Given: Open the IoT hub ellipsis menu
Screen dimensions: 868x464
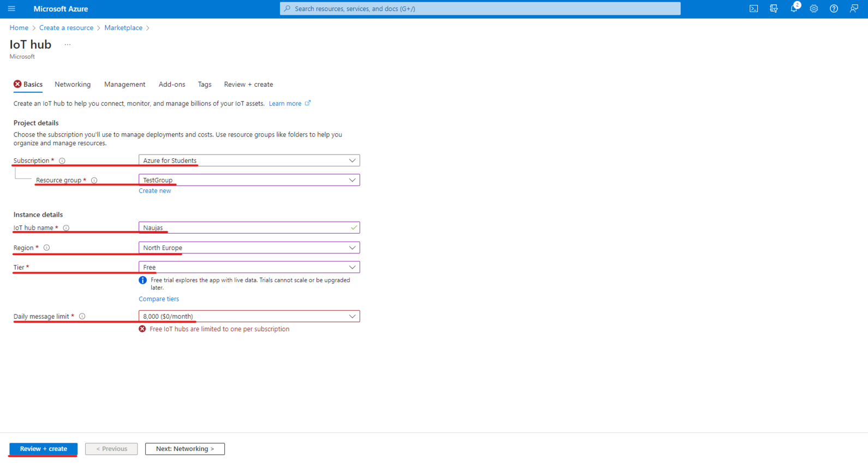Looking at the screenshot, I should pyautogui.click(x=68, y=45).
